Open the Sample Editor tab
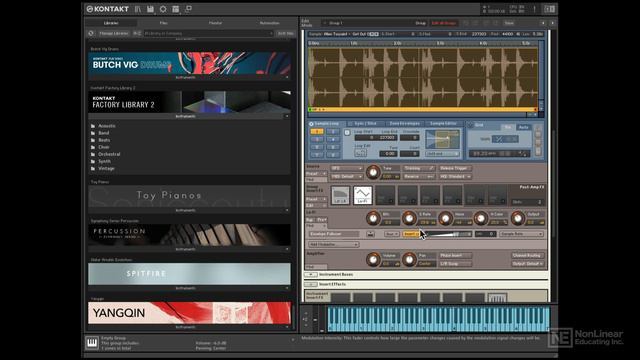The height and width of the screenshot is (360, 640). (x=443, y=124)
